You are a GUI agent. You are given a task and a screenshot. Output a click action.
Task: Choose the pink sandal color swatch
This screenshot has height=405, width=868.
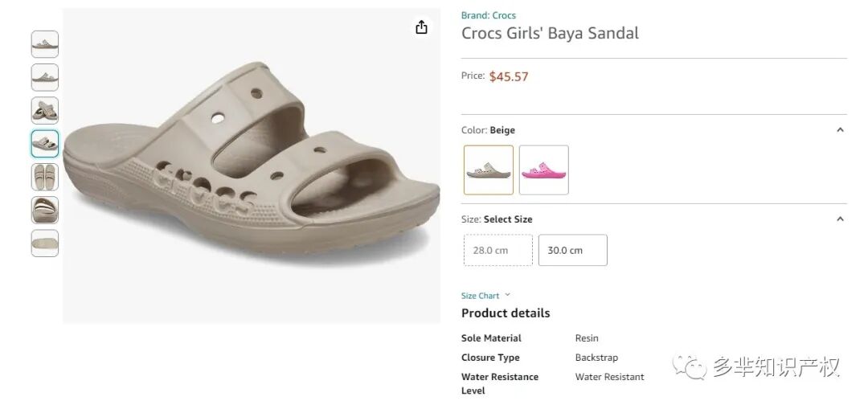[x=544, y=170]
